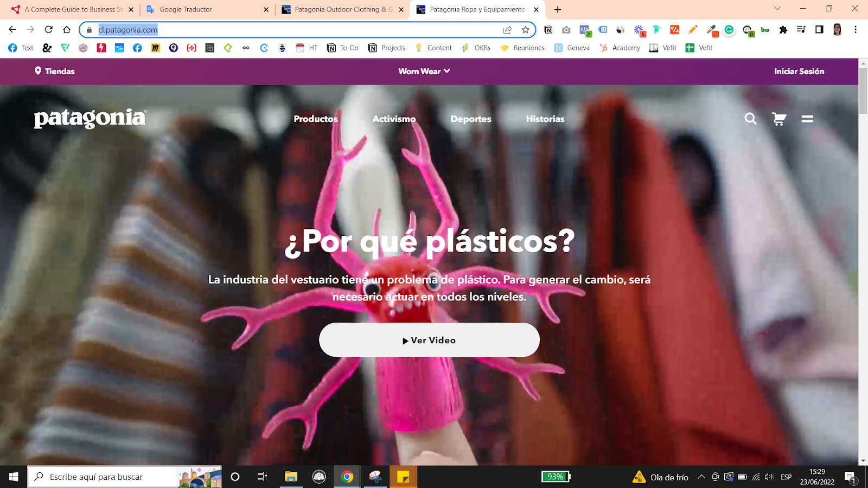Open the Geneva bookmark

(x=572, y=48)
